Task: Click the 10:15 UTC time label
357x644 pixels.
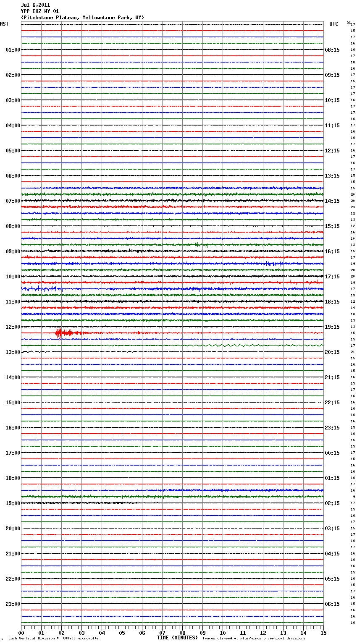Action: 332,100
